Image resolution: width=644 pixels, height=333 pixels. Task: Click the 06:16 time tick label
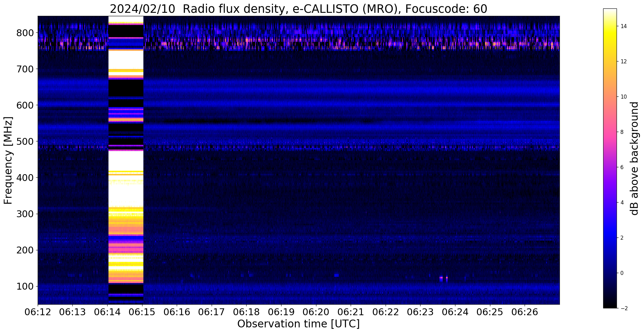click(177, 312)
